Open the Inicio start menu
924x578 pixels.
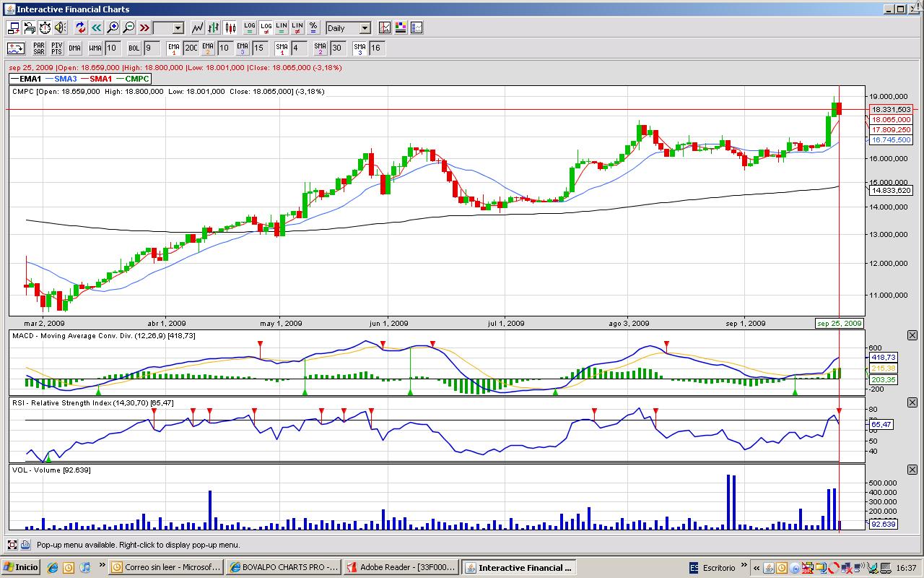21,567
